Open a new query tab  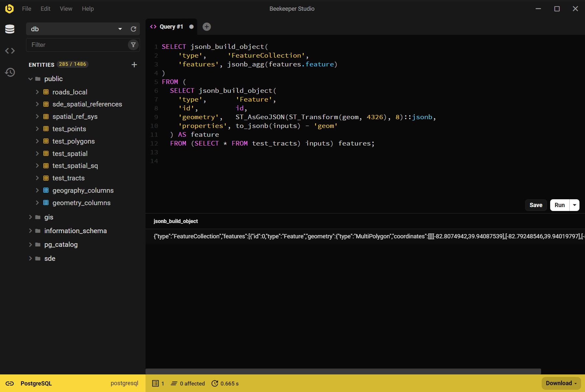[x=207, y=27]
